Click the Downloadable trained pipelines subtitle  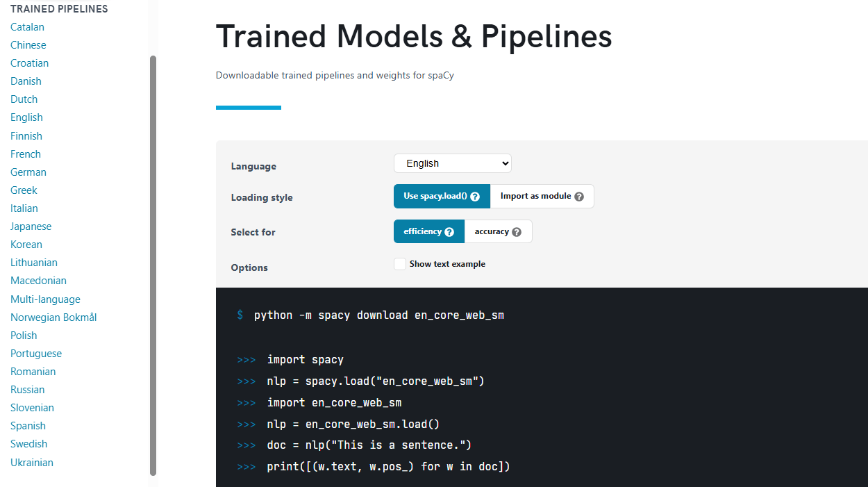coord(335,75)
